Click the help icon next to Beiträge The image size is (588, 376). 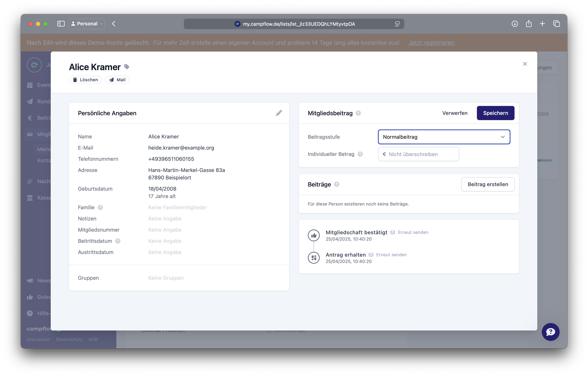pos(337,184)
